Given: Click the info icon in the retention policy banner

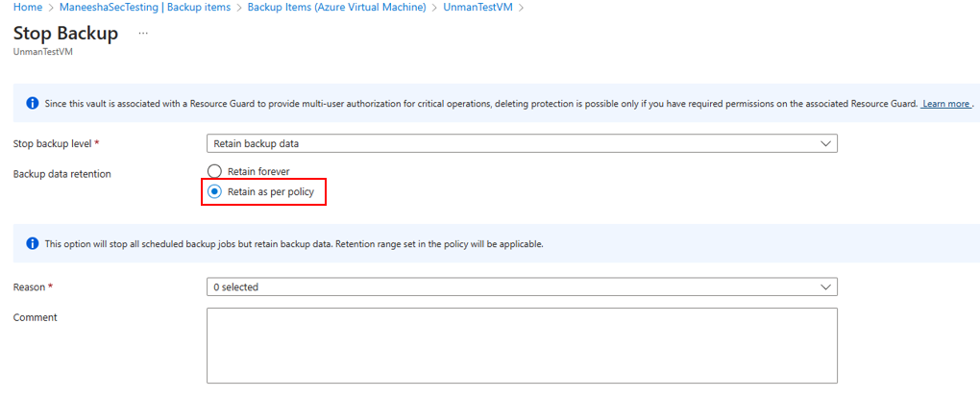Looking at the screenshot, I should coord(32,244).
